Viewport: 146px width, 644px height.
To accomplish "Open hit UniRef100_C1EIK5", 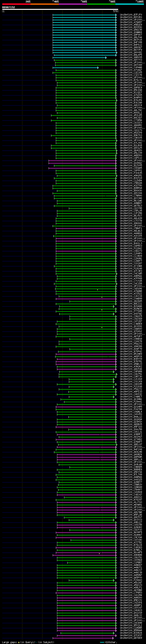I will (x=131, y=72).
